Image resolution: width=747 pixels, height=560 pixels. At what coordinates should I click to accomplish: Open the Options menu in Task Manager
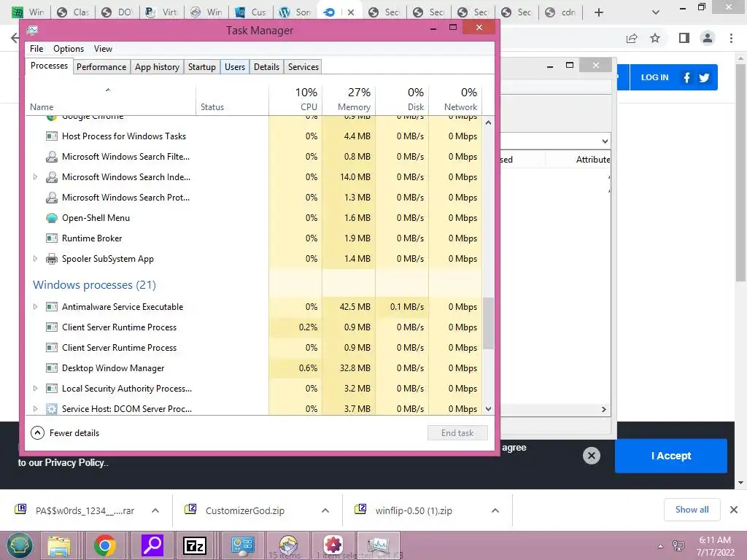[x=69, y=49]
